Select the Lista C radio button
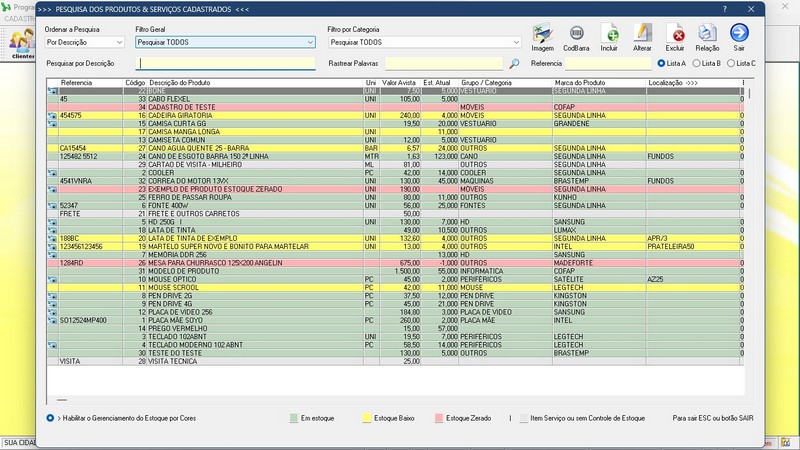The width and height of the screenshot is (800, 450). tap(730, 64)
